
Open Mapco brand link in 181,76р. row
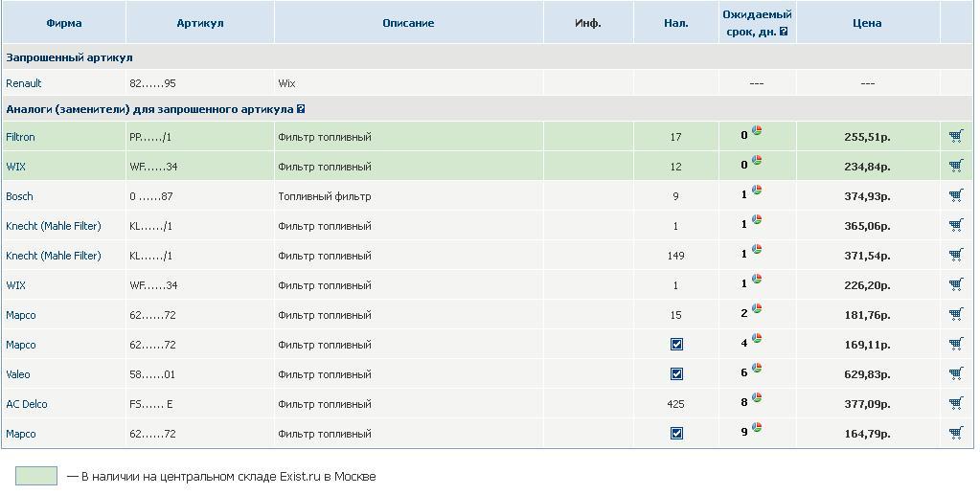click(21, 315)
